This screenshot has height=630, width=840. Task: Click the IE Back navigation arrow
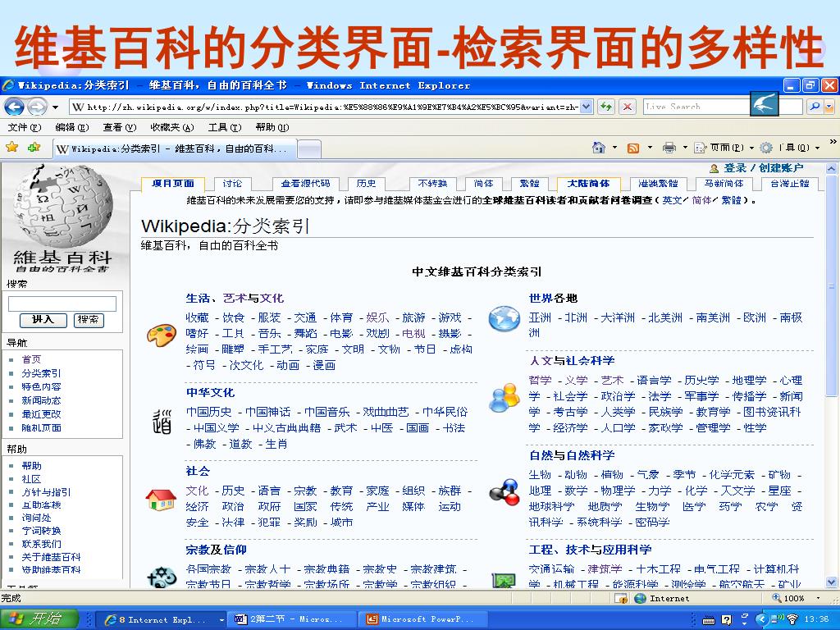[x=15, y=107]
